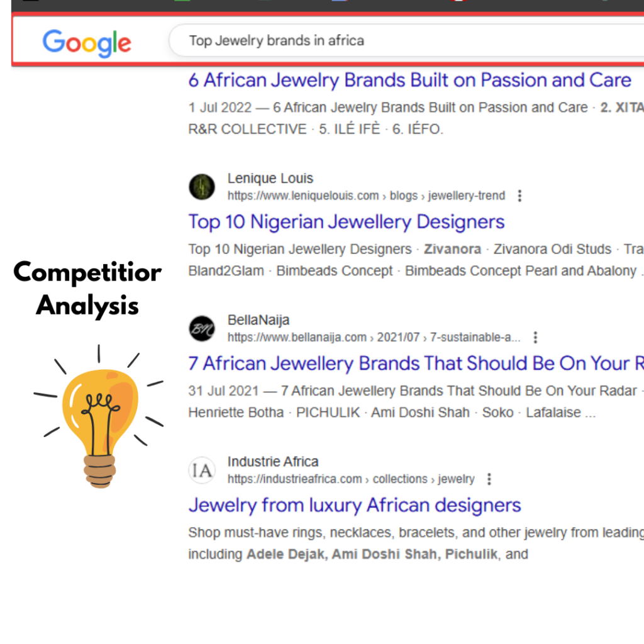Click the leniquelouis.com URL breadcrumb
This screenshot has width=644, height=644.
pyautogui.click(x=367, y=196)
